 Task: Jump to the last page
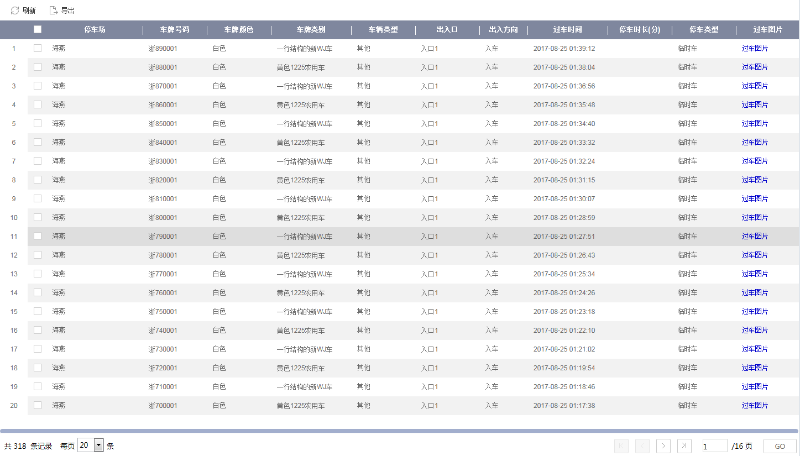pyautogui.click(x=684, y=445)
